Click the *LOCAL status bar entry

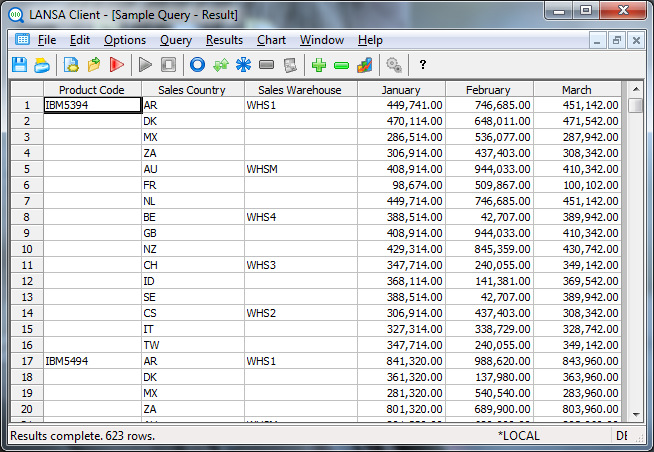[x=518, y=436]
